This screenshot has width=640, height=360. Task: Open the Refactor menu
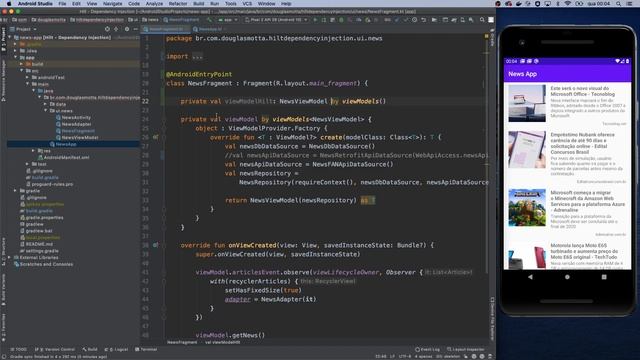click(x=178, y=4)
